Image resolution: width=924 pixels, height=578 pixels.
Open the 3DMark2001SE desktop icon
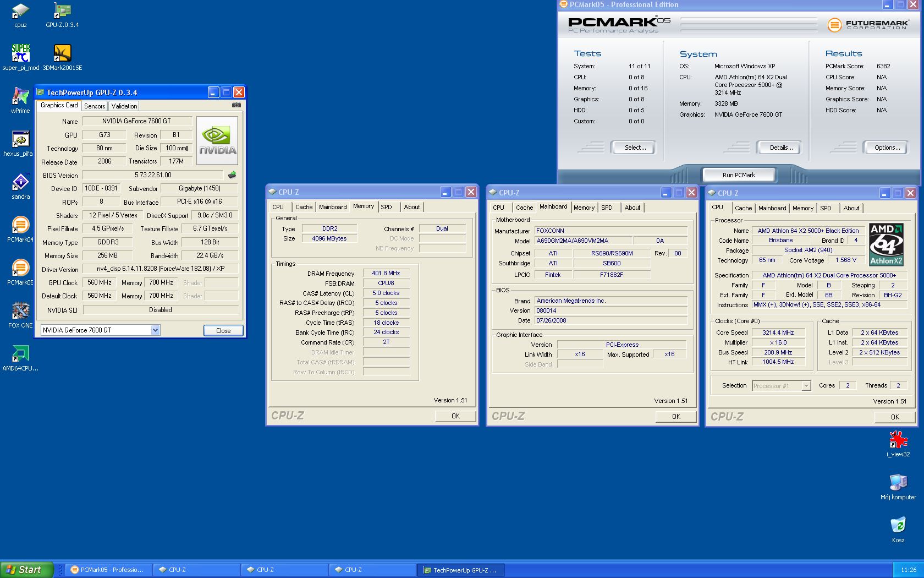pos(62,57)
